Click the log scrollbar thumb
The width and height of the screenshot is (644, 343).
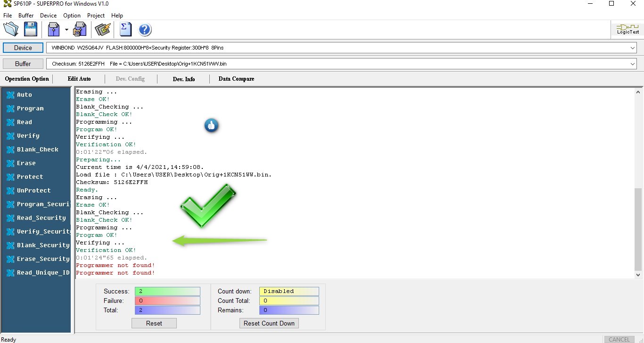point(638,229)
